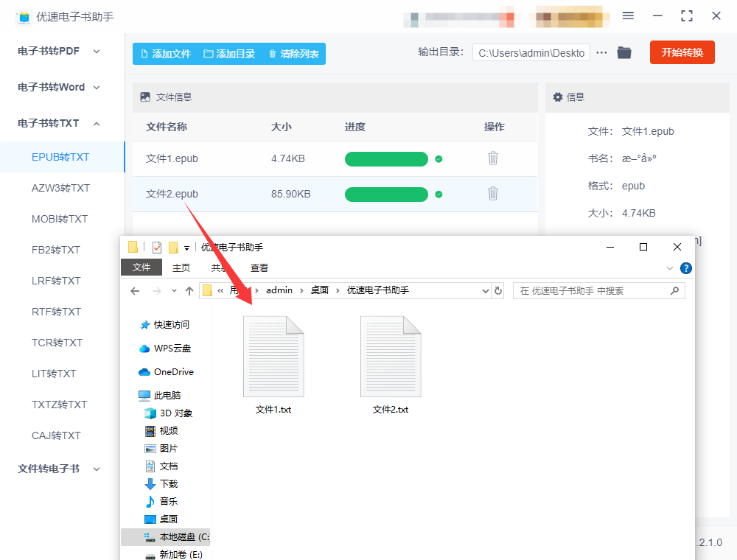Click 添加文件 to add files

(166, 54)
